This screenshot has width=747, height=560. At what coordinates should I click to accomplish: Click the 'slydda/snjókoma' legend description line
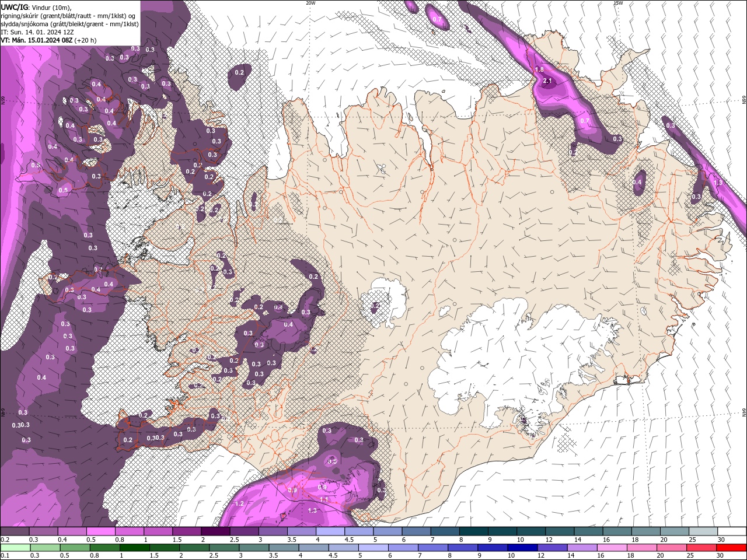pyautogui.click(x=69, y=24)
